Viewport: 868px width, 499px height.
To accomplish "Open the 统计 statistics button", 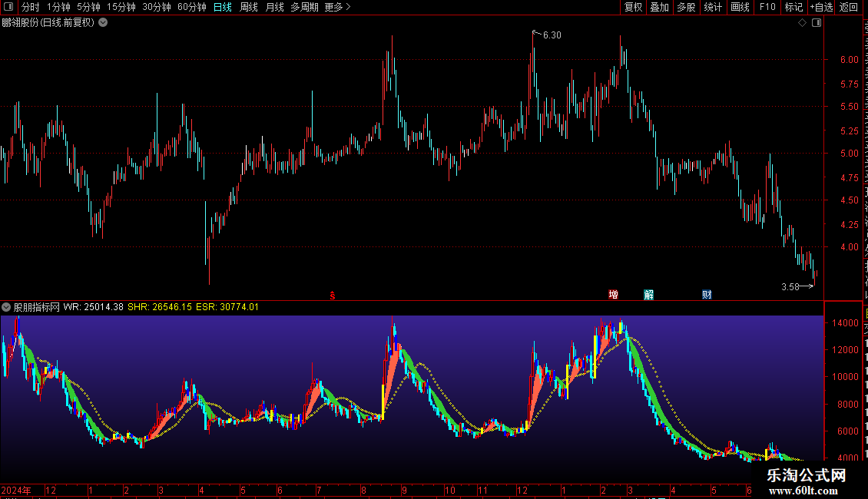I will click(x=712, y=7).
